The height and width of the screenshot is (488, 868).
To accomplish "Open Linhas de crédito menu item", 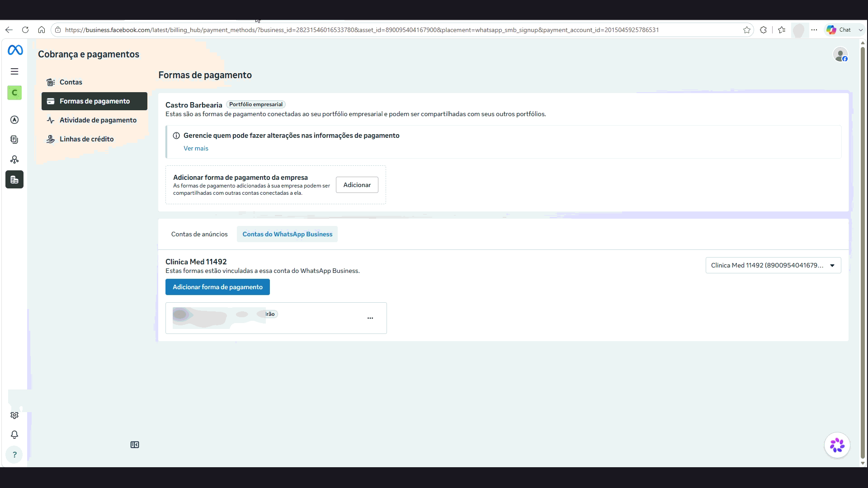I will (x=94, y=139).
